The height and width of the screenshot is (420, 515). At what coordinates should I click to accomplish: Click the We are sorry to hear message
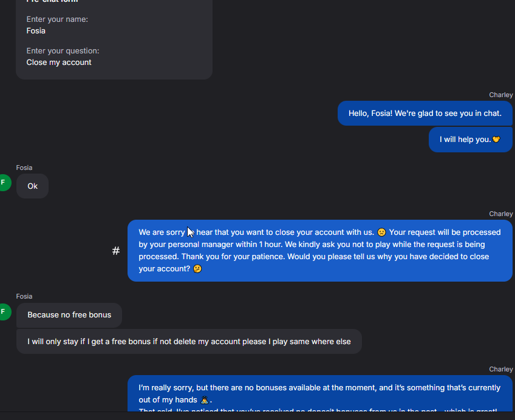pyautogui.click(x=319, y=251)
